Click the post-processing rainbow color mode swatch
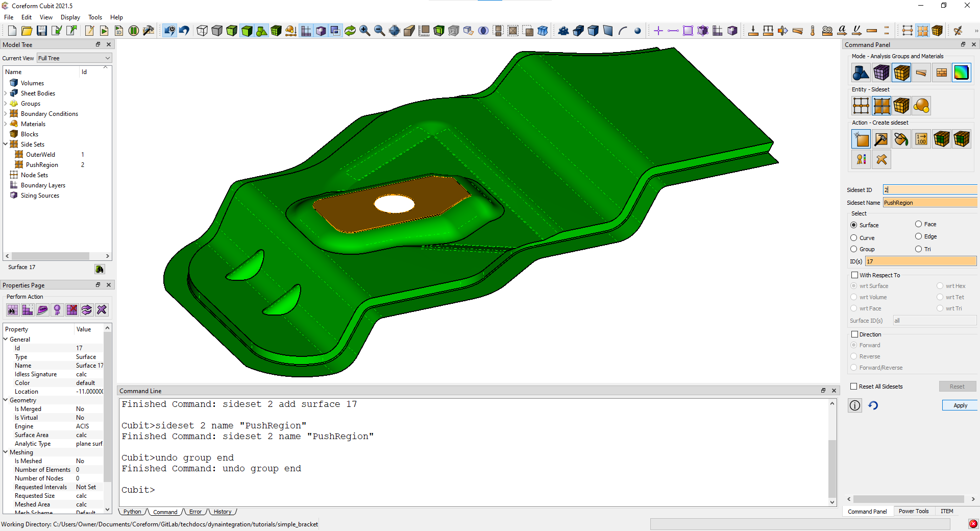The width and height of the screenshot is (980, 531). tap(961, 73)
